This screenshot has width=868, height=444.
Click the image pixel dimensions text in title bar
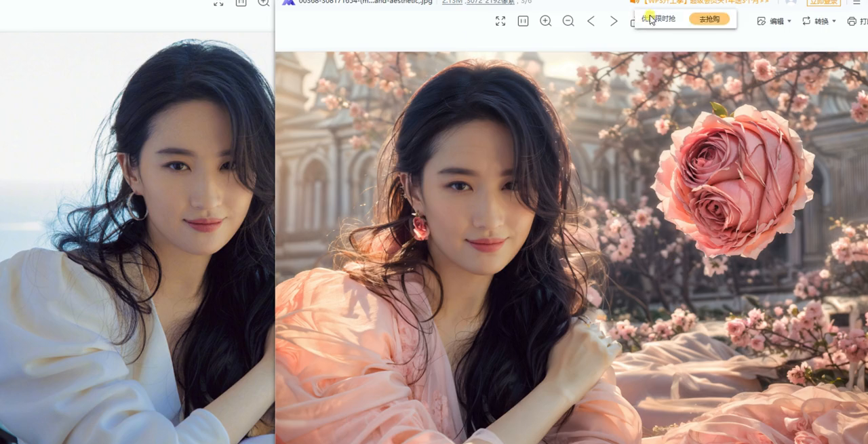(x=490, y=2)
